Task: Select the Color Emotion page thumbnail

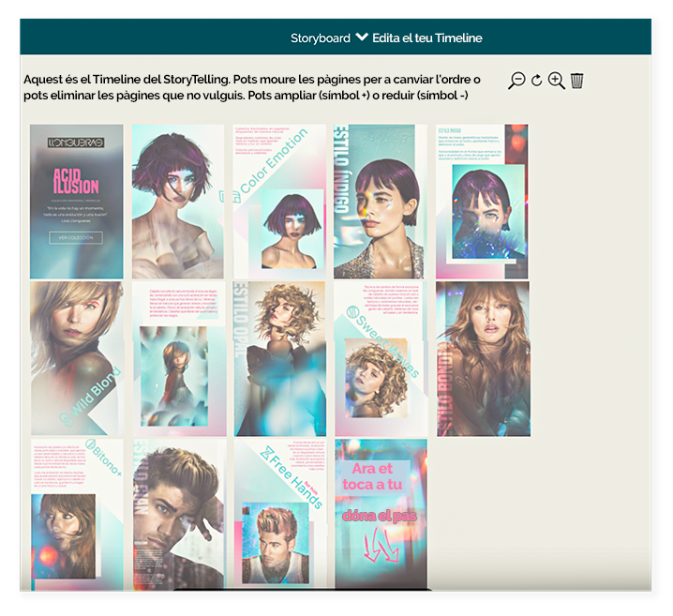Action: tap(279, 202)
